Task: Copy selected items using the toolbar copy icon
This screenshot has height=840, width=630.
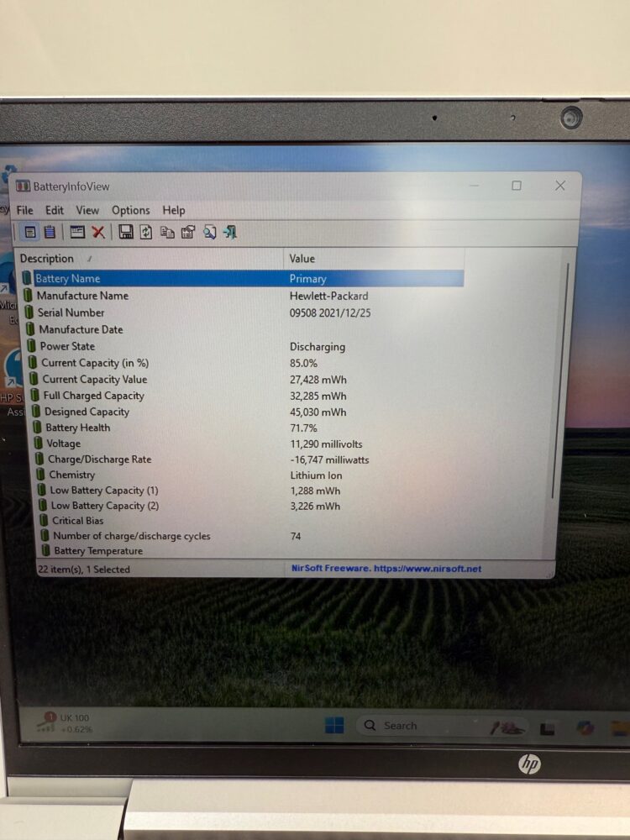Action: 168,233
